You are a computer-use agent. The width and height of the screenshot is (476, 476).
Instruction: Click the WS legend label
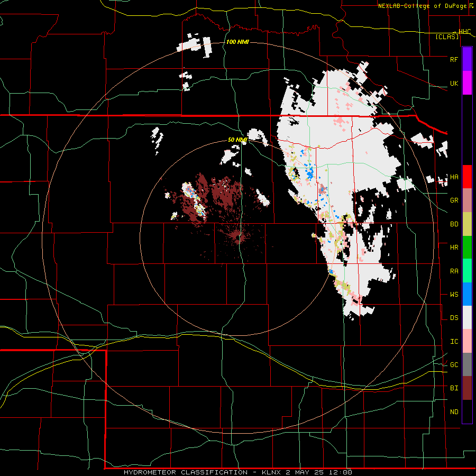454,295
